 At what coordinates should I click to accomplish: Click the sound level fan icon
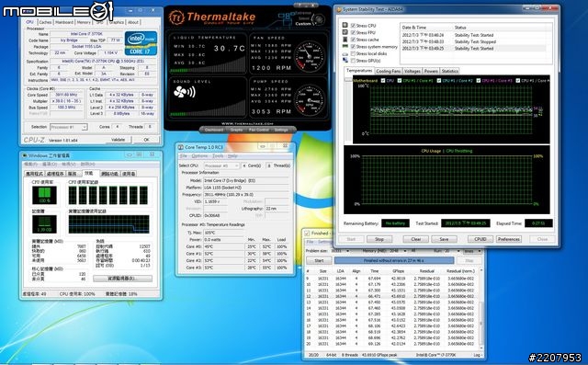(184, 92)
